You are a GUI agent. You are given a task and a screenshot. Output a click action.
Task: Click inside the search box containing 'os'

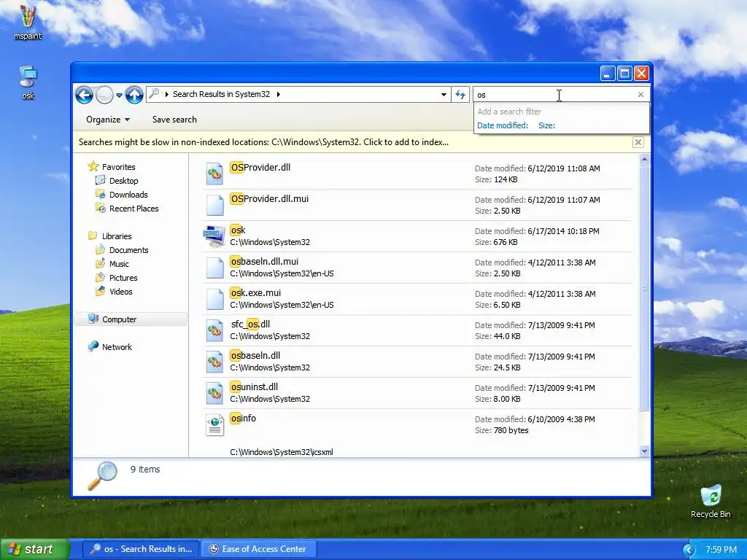(555, 95)
